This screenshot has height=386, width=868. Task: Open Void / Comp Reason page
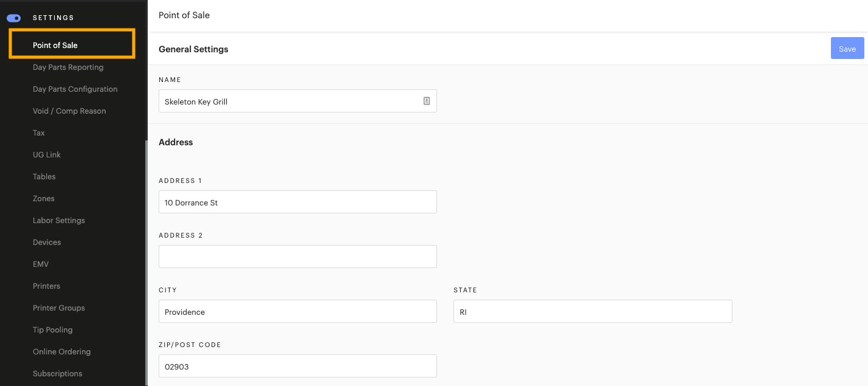click(x=69, y=111)
